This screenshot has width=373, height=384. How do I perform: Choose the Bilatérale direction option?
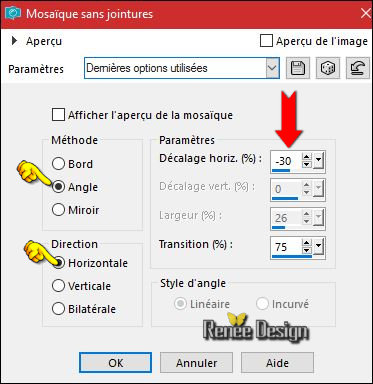[58, 309]
